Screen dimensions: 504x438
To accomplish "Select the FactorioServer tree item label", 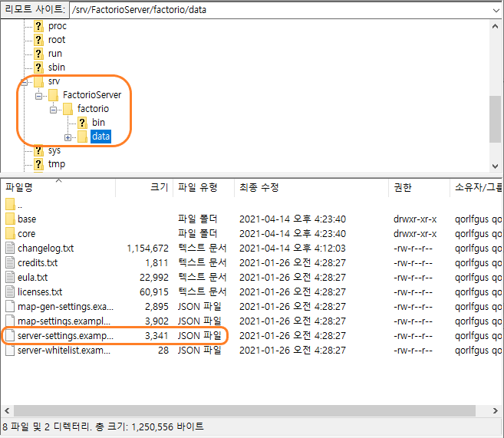I will 92,95.
